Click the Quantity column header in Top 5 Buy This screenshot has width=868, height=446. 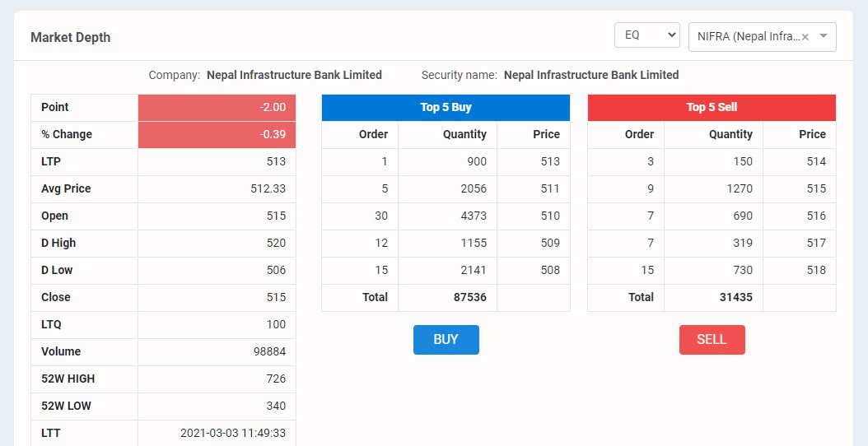coord(465,134)
